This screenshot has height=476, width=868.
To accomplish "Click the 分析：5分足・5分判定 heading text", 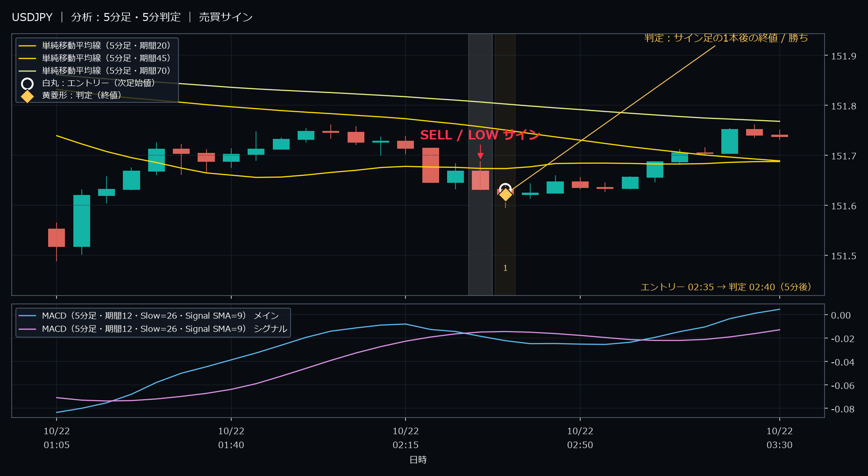I will [x=126, y=17].
